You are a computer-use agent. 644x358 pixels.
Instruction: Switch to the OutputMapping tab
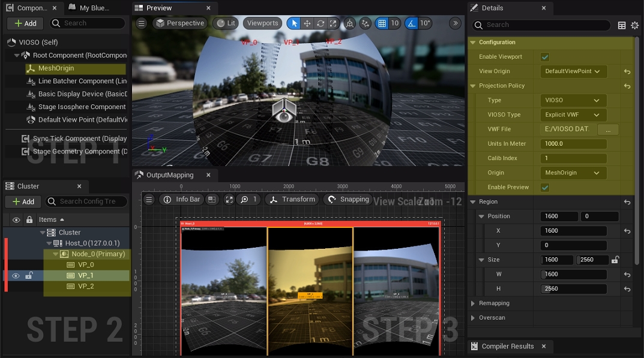tap(169, 175)
